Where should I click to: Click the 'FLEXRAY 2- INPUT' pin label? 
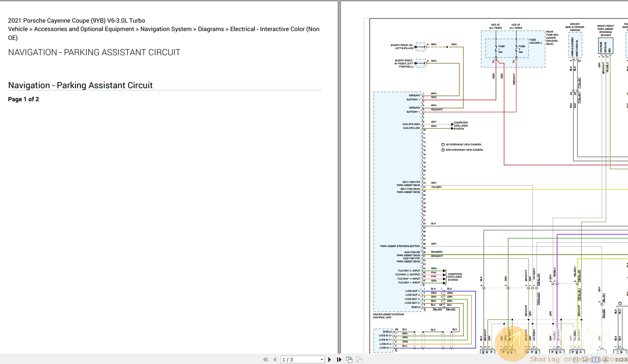[x=409, y=271]
